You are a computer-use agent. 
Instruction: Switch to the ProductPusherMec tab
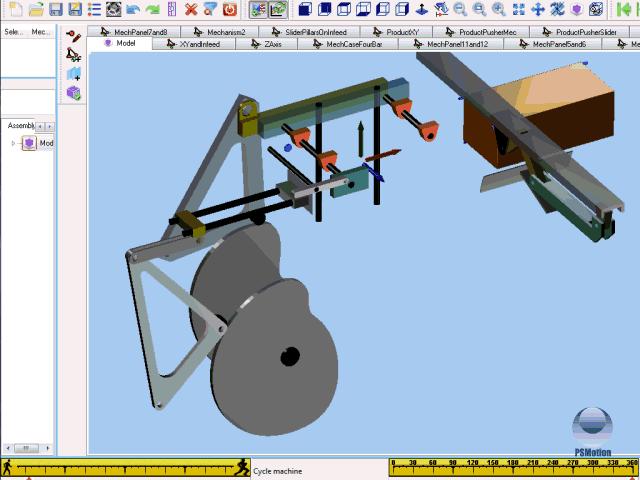point(480,32)
